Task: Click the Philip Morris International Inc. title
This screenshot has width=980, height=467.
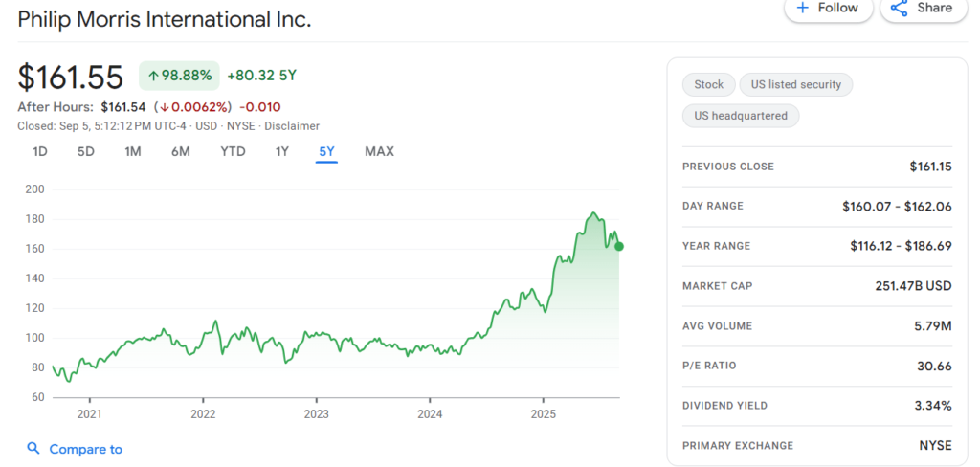Action: pos(165,19)
